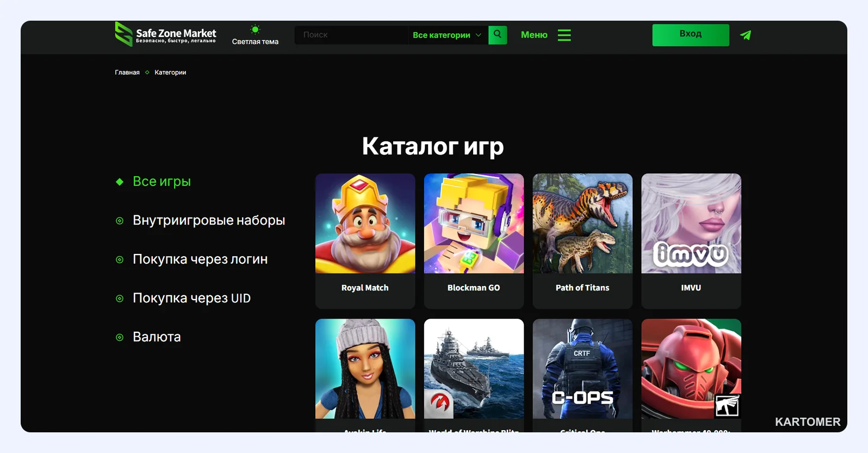Open the Меню hamburger icon
The width and height of the screenshot is (868, 453).
(565, 35)
